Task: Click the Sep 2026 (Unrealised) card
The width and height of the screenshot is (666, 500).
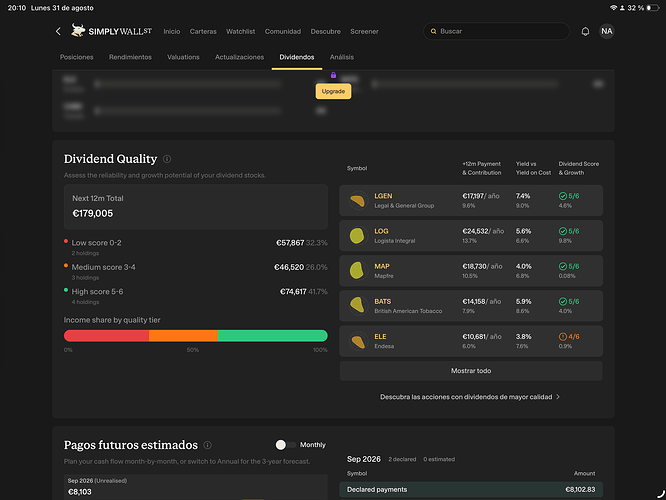Action: click(x=195, y=487)
